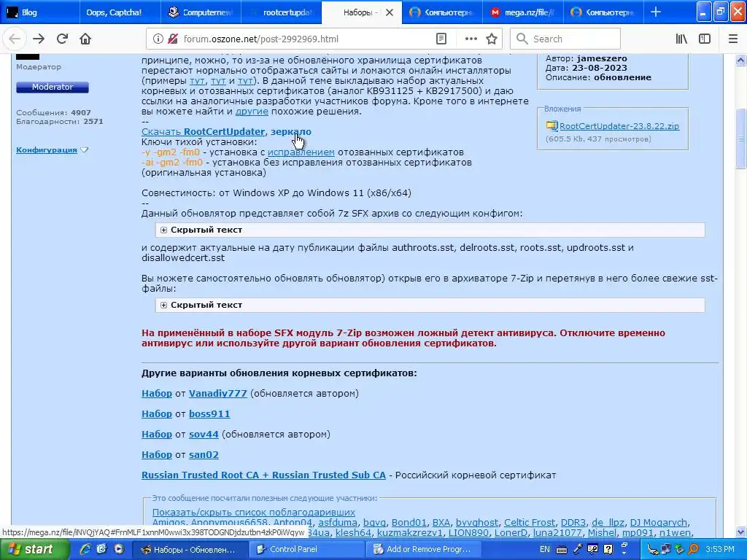Click the Search input field
747x560 pixels.
click(565, 39)
